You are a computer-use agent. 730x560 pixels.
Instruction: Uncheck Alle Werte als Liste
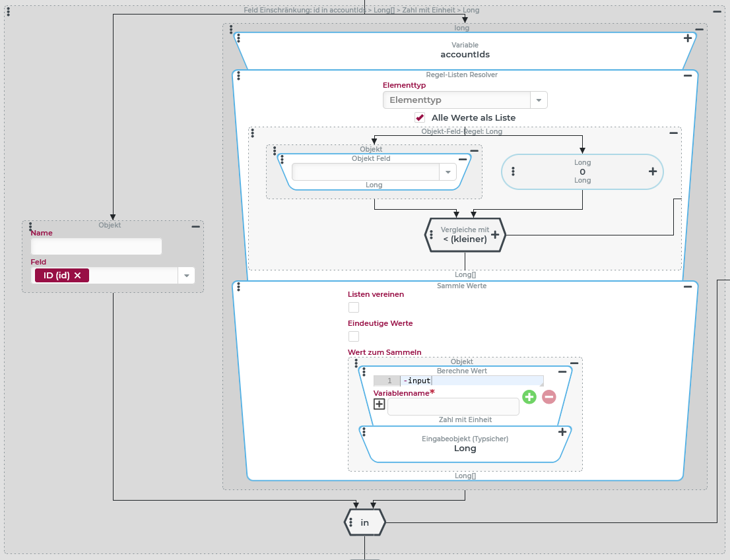[x=420, y=117]
